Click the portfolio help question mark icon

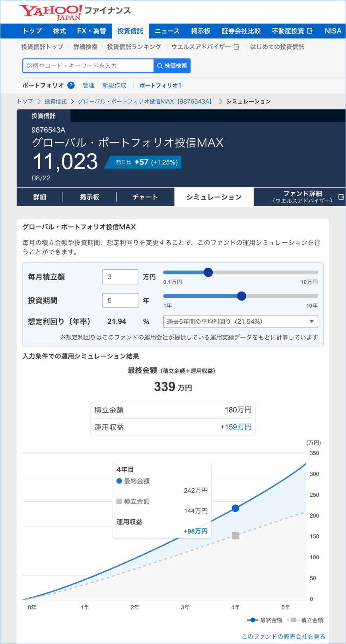click(71, 85)
